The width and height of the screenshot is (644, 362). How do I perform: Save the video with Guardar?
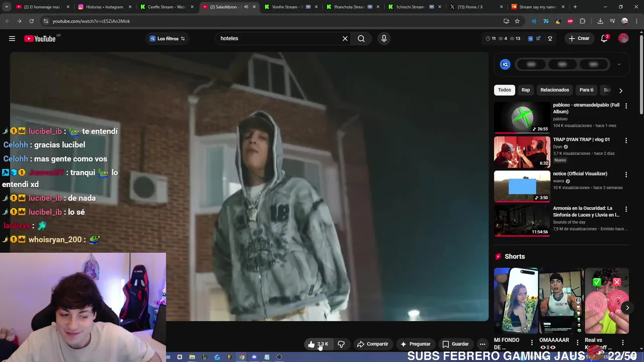[455, 344]
